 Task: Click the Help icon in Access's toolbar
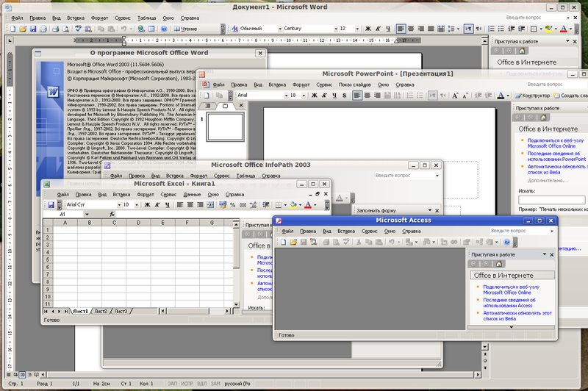click(x=507, y=242)
